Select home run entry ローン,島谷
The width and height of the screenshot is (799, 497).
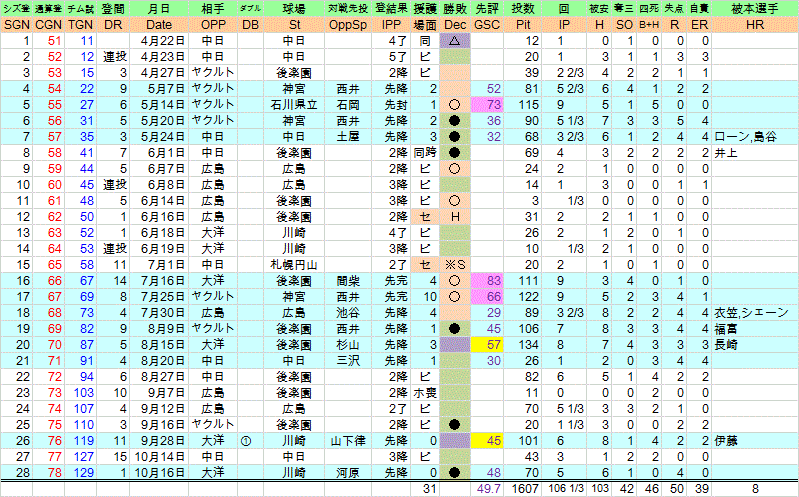point(745,137)
